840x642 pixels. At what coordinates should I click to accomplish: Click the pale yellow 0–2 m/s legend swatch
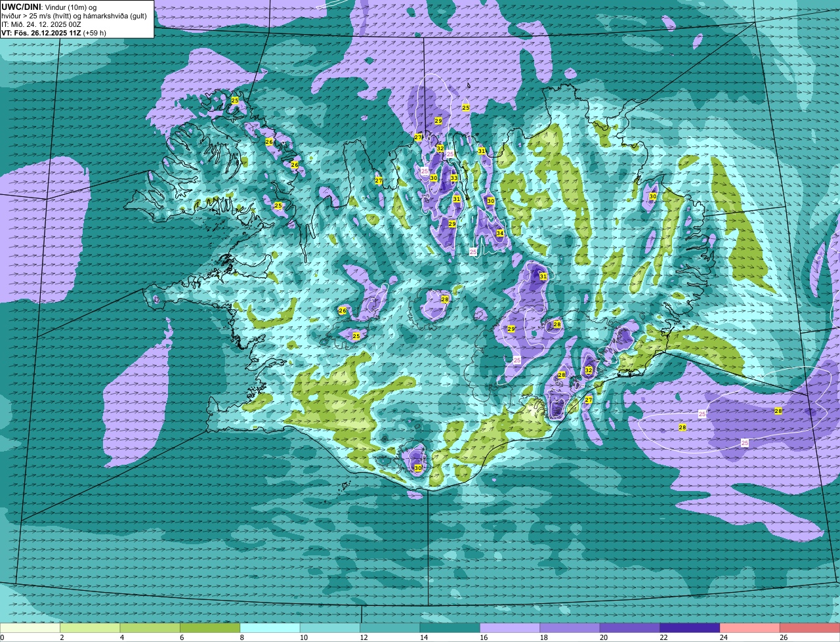30,628
